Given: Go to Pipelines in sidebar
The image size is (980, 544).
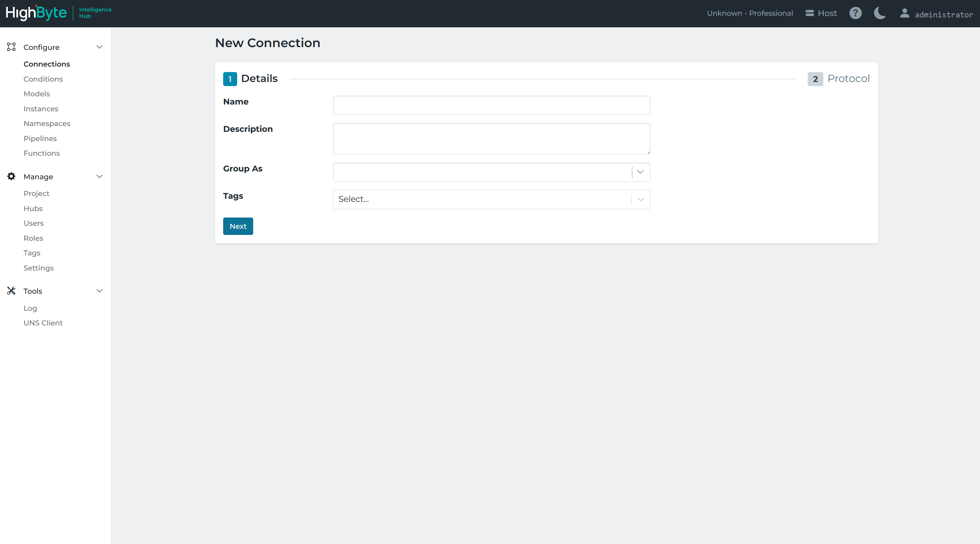Looking at the screenshot, I should pos(40,138).
